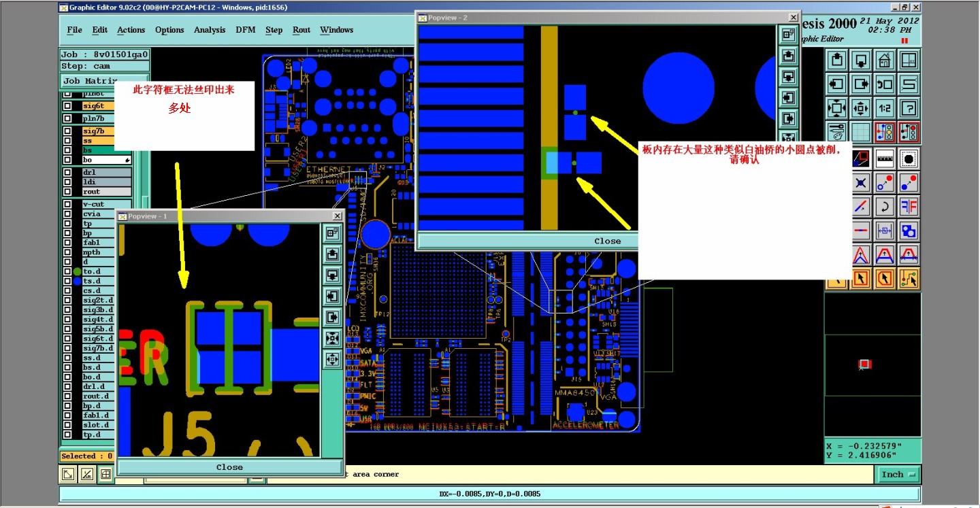Viewport: 980px width, 508px height.
Task: Click the green color dot beside to.d
Action: click(77, 271)
